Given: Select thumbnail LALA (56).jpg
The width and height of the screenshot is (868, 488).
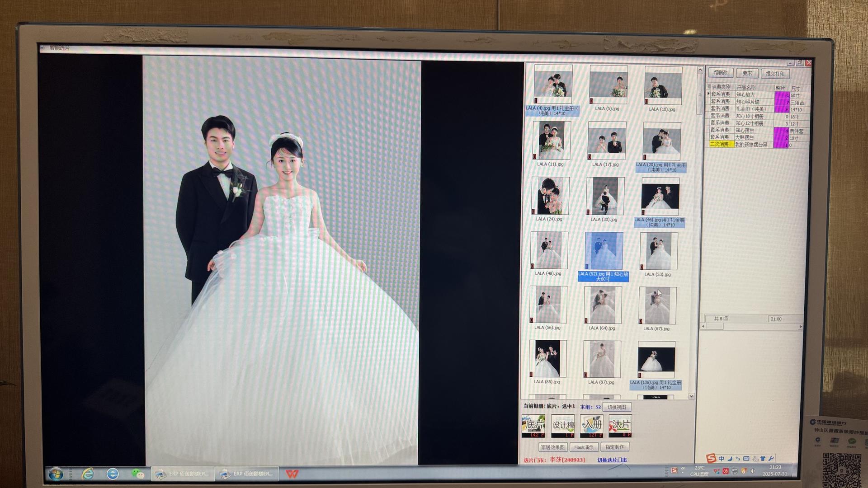Looking at the screenshot, I should point(548,305).
